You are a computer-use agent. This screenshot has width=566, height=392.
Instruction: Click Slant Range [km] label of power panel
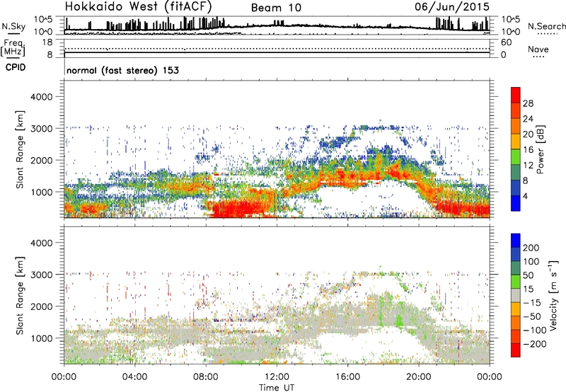[20, 149]
